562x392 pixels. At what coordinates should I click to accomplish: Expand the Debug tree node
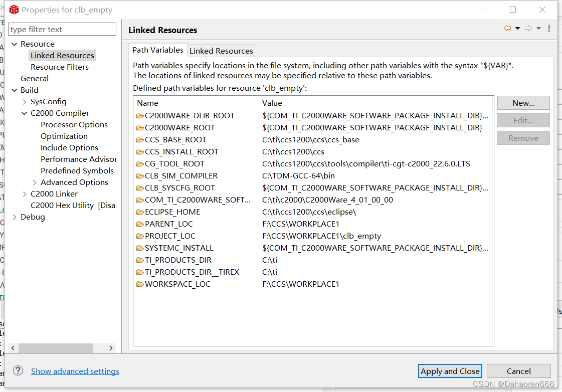point(15,217)
